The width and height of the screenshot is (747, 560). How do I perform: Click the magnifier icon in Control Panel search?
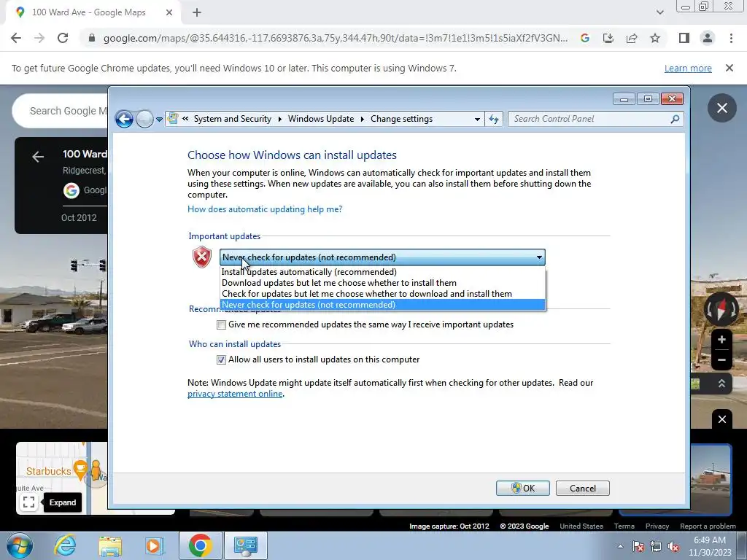pyautogui.click(x=675, y=119)
